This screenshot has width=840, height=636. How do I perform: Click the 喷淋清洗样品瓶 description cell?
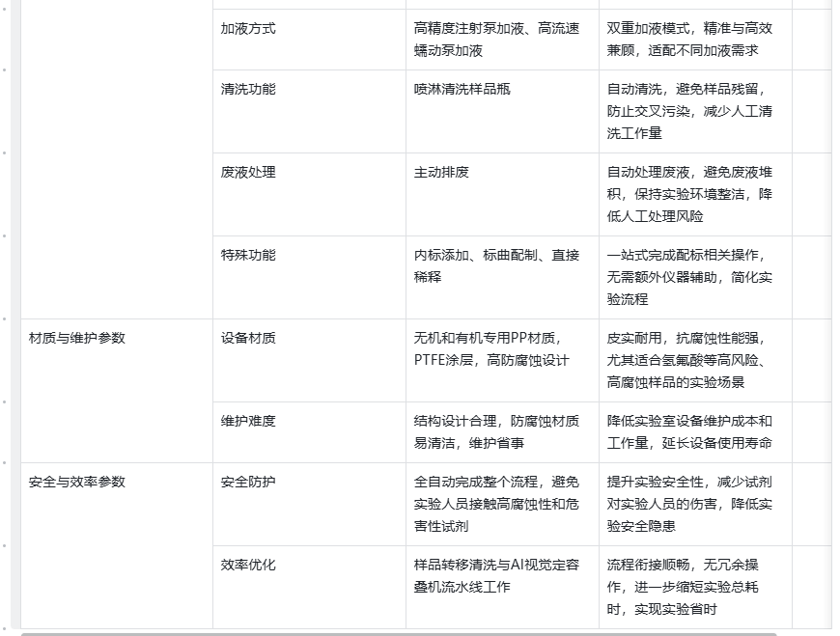[x=462, y=89]
